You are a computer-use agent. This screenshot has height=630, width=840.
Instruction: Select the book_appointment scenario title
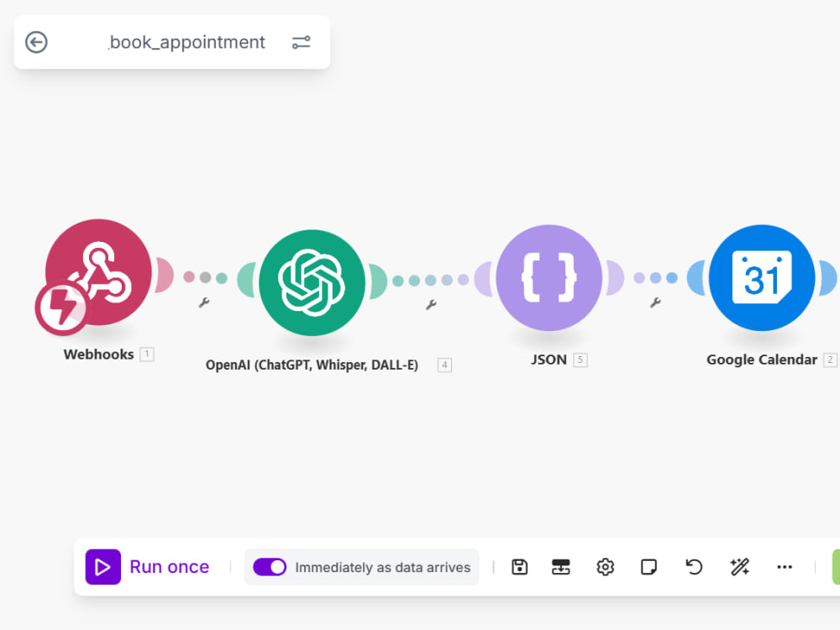point(186,42)
